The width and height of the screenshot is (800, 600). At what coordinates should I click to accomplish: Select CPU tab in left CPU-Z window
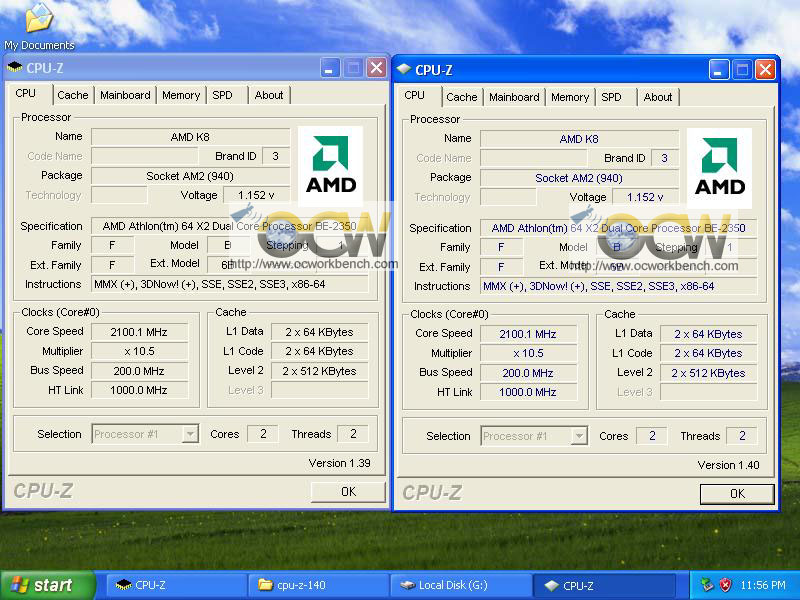pyautogui.click(x=30, y=94)
